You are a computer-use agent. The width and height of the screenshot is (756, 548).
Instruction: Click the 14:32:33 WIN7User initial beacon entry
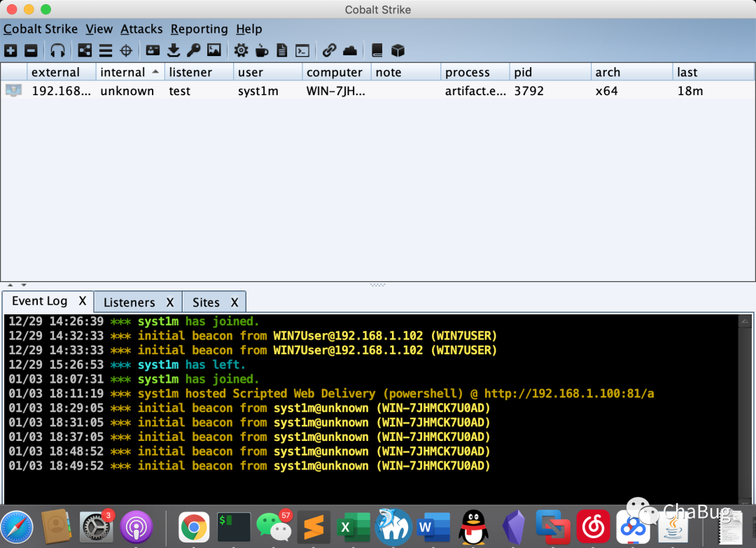[253, 336]
